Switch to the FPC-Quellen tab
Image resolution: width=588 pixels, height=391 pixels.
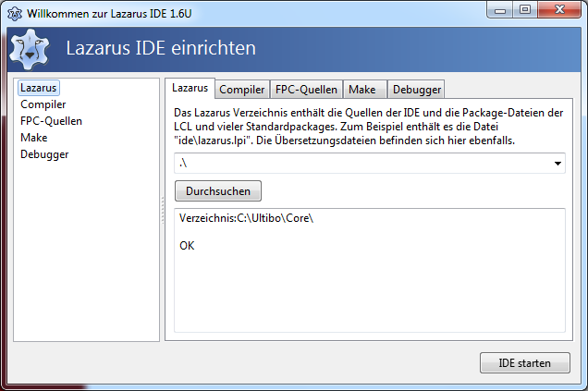click(306, 90)
